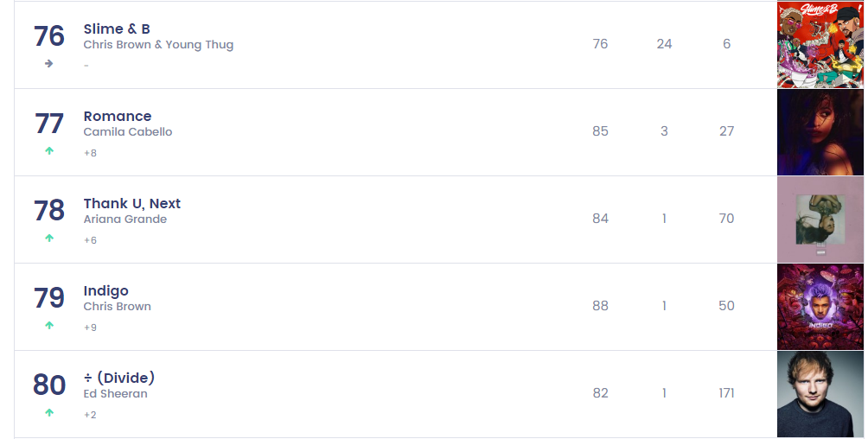Visit the Ariana Grande artist link
Viewport: 868px width, 439px height.
[x=125, y=219]
